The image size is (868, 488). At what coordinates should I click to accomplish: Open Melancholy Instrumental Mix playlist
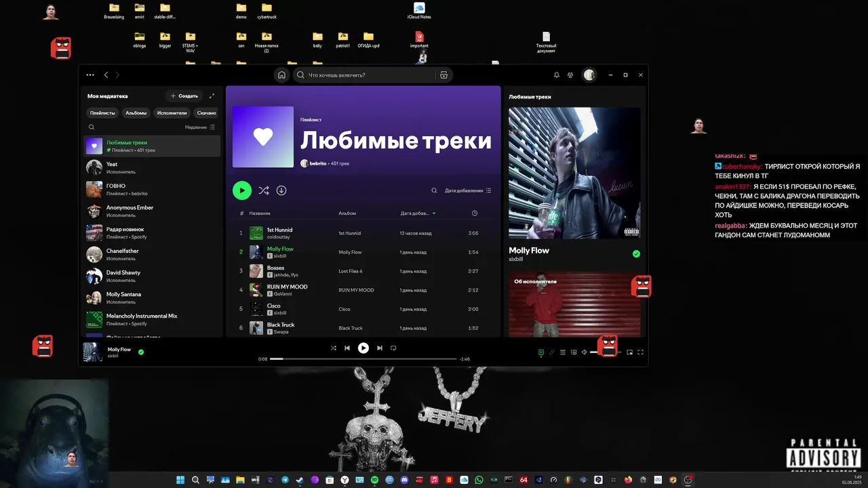pos(153,319)
